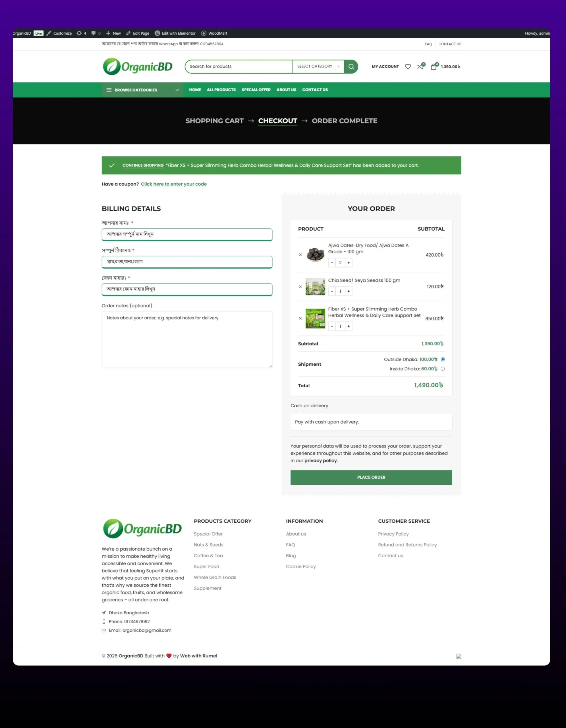
Task: Open the wishlist heart icon
Action: [407, 67]
